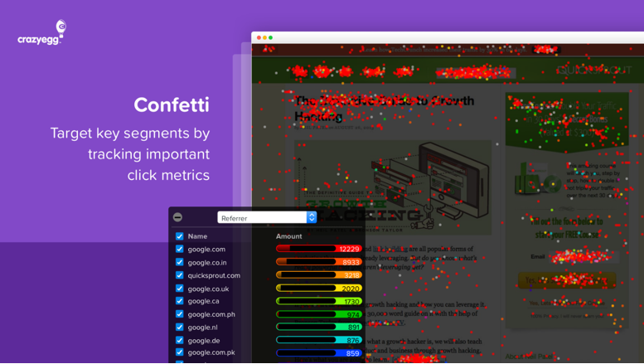The image size is (644, 364).
Task: Click the yellow signup button under Email
Action: pos(567,280)
